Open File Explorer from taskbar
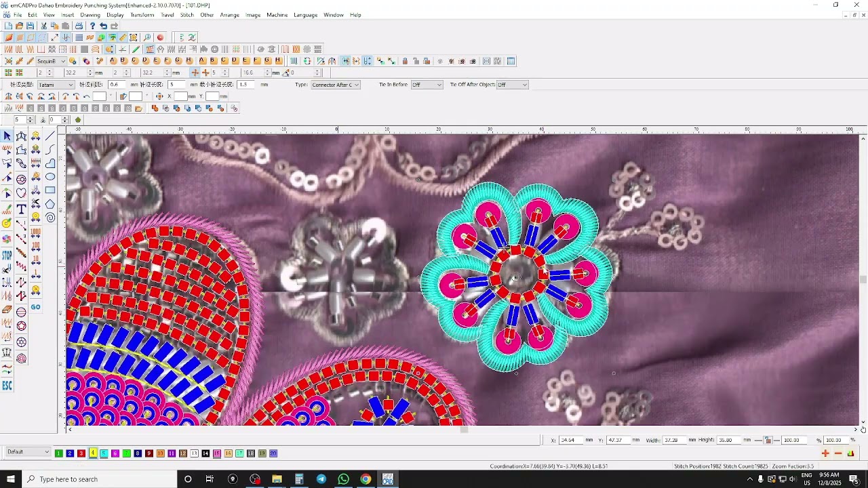 [277, 479]
